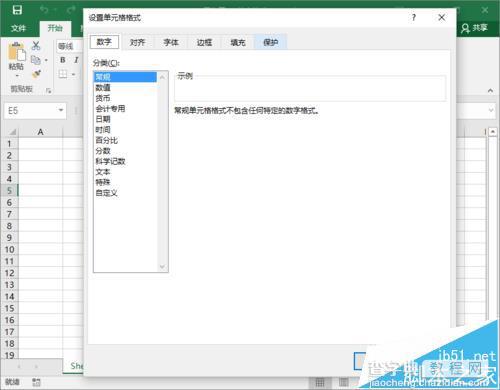The width and height of the screenshot is (500, 390).
Task: Click the Paste clipboard icon
Action: tap(17, 52)
